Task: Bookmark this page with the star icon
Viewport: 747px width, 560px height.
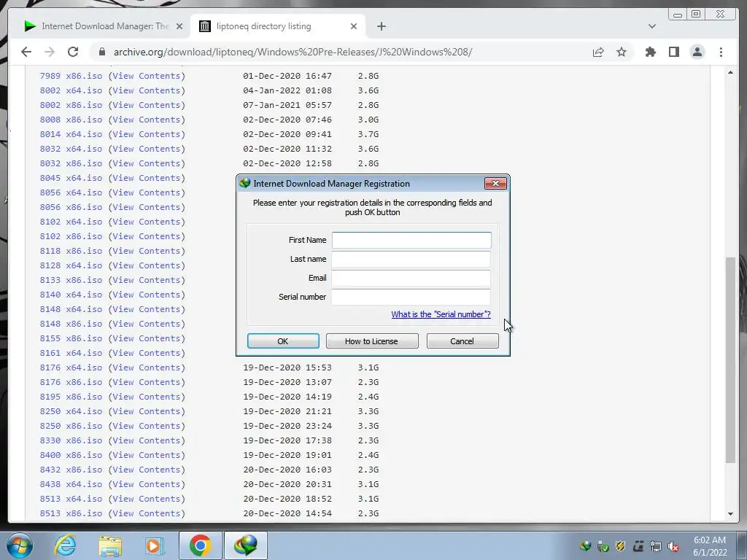Action: pyautogui.click(x=622, y=52)
